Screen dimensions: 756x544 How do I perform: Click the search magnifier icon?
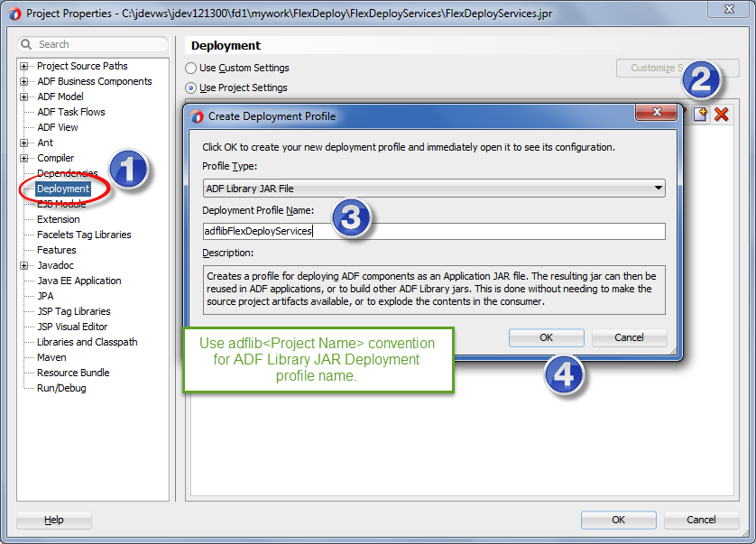click(x=26, y=44)
